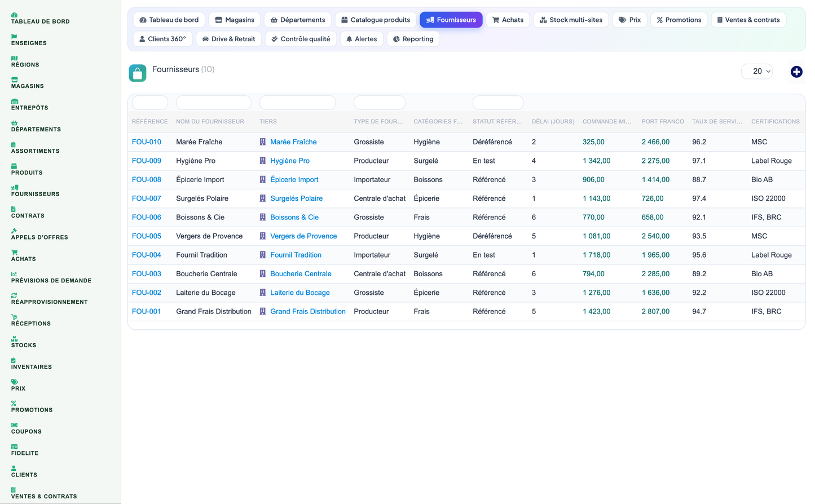Click the Produits icon in sidebar
815x504 pixels.
(14, 166)
